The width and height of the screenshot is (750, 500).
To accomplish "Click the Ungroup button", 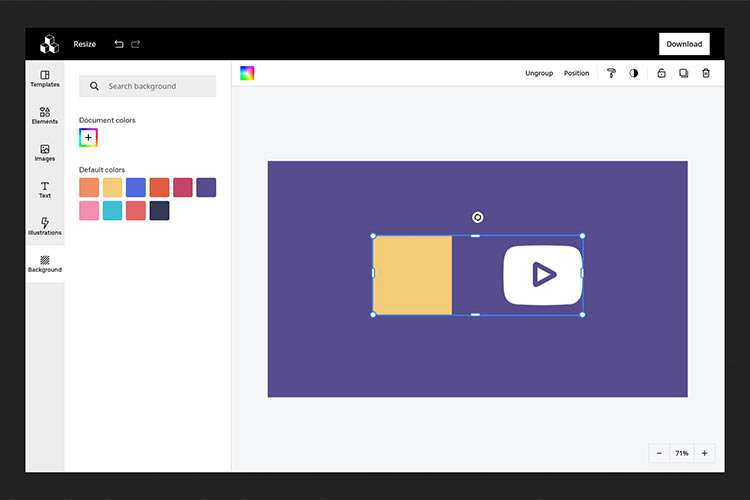I will [539, 73].
